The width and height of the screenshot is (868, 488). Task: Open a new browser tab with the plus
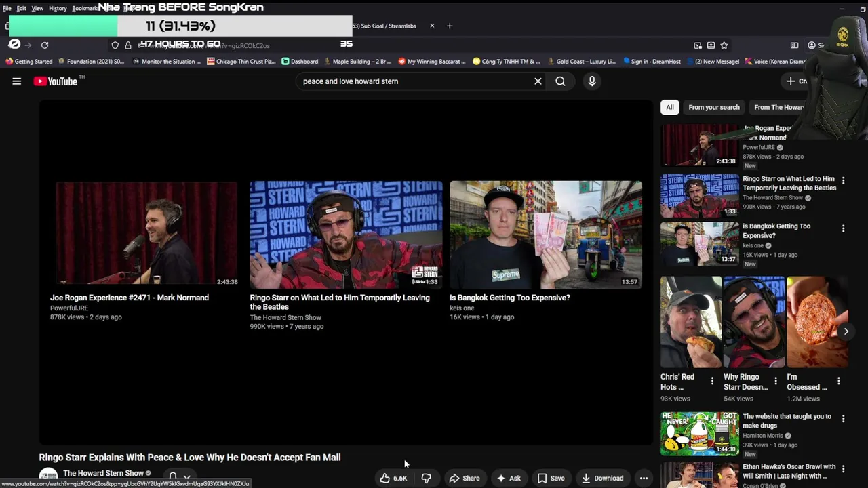pyautogui.click(x=449, y=26)
